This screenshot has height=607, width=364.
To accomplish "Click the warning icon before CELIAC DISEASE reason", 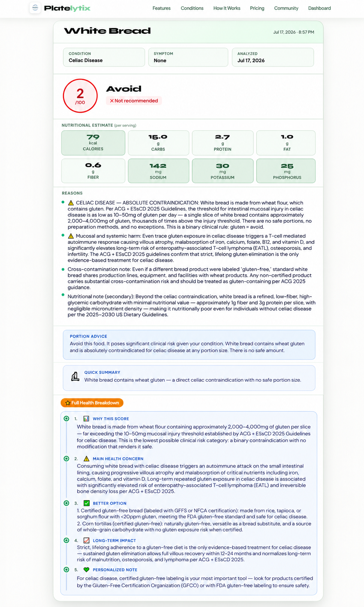I will (71, 203).
